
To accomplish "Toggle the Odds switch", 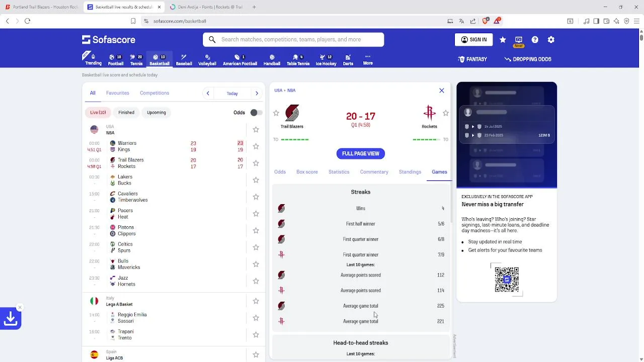I will pyautogui.click(x=256, y=113).
